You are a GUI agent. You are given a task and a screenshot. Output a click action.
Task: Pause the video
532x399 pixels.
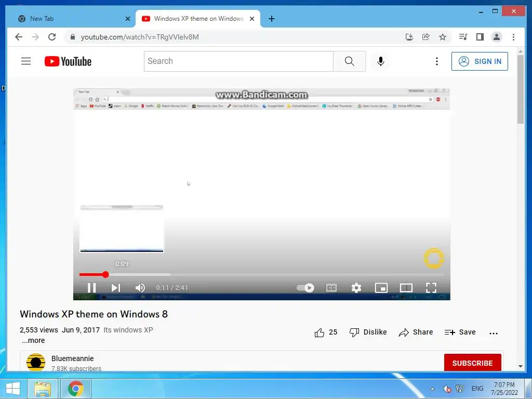[91, 288]
